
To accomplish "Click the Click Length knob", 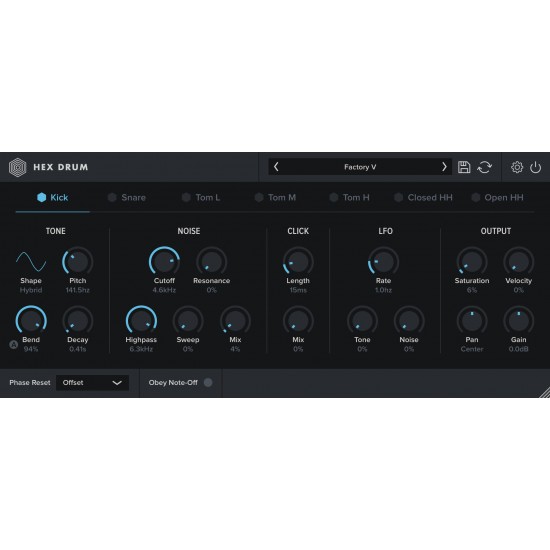I will 298,262.
